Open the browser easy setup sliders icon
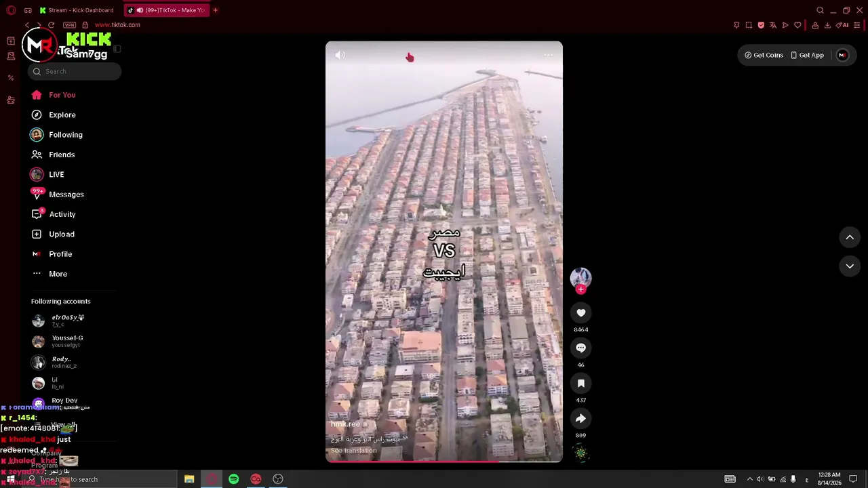This screenshot has height=488, width=868. [x=857, y=25]
